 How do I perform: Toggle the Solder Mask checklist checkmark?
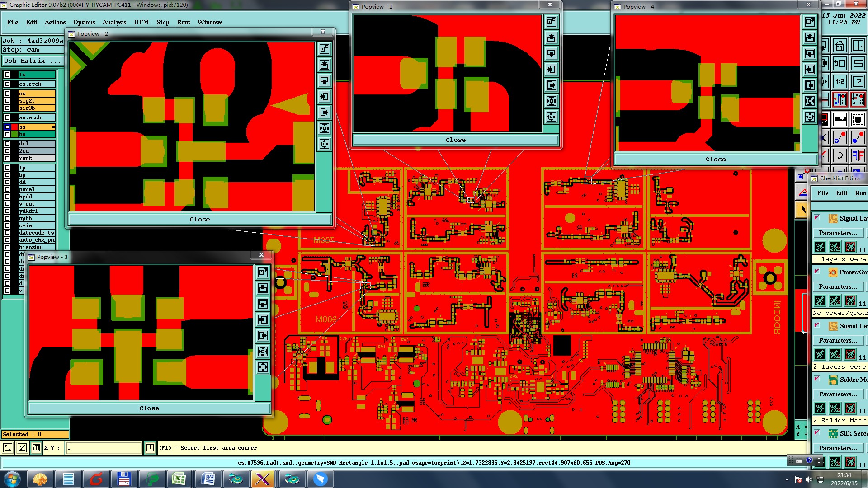(817, 379)
